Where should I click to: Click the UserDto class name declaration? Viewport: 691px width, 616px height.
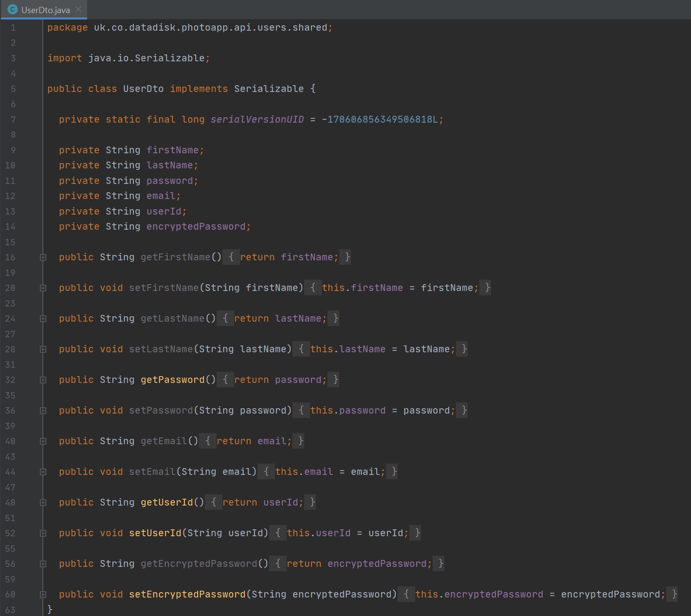pos(143,89)
